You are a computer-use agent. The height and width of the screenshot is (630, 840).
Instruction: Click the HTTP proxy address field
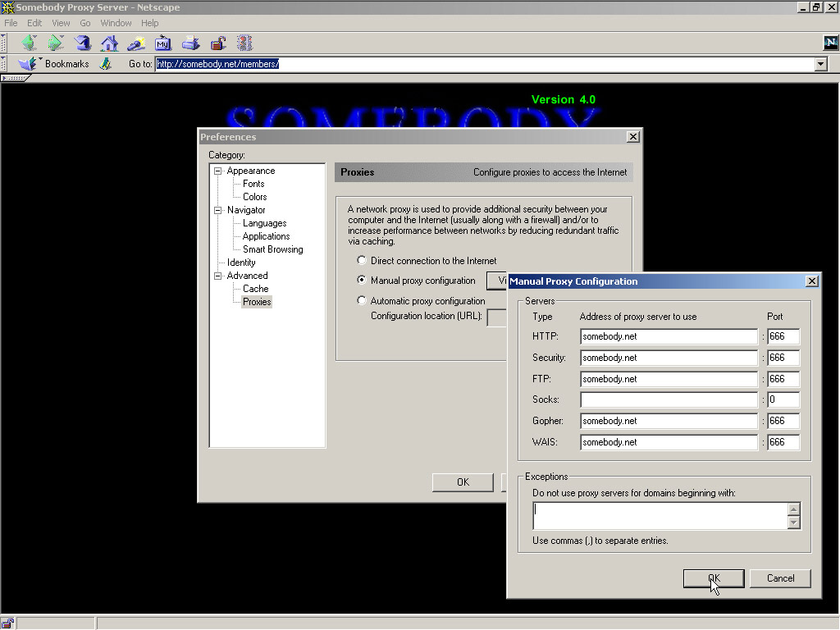point(669,336)
